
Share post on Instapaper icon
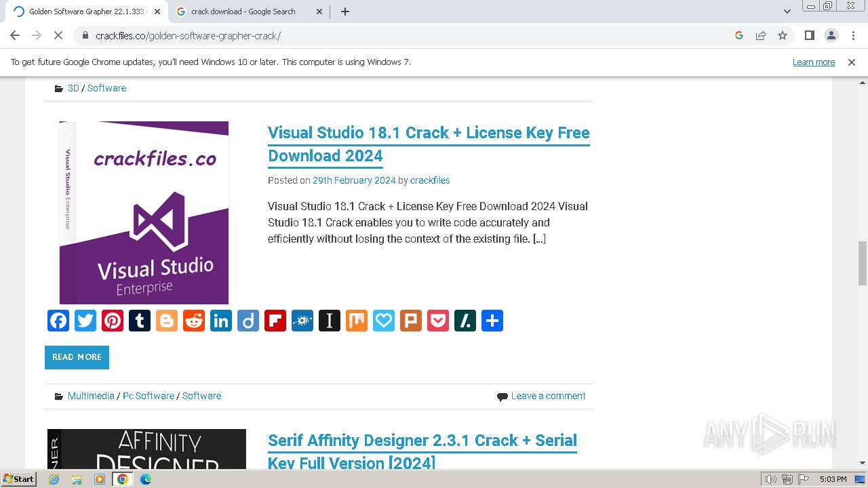pos(330,321)
